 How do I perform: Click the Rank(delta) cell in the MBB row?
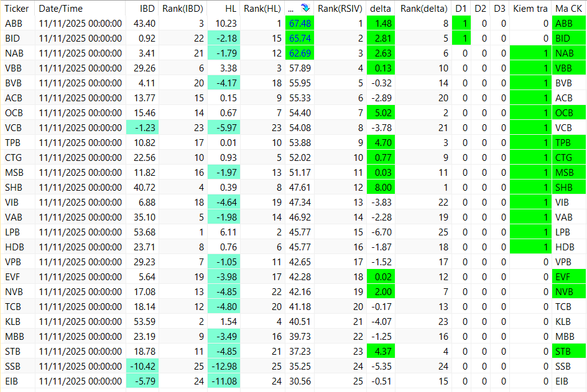pos(423,337)
